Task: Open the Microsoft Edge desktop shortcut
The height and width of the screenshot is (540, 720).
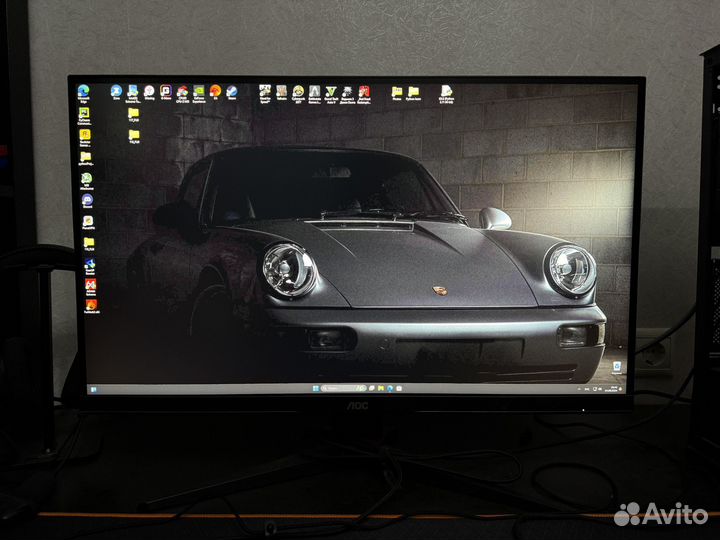Action: point(83,94)
